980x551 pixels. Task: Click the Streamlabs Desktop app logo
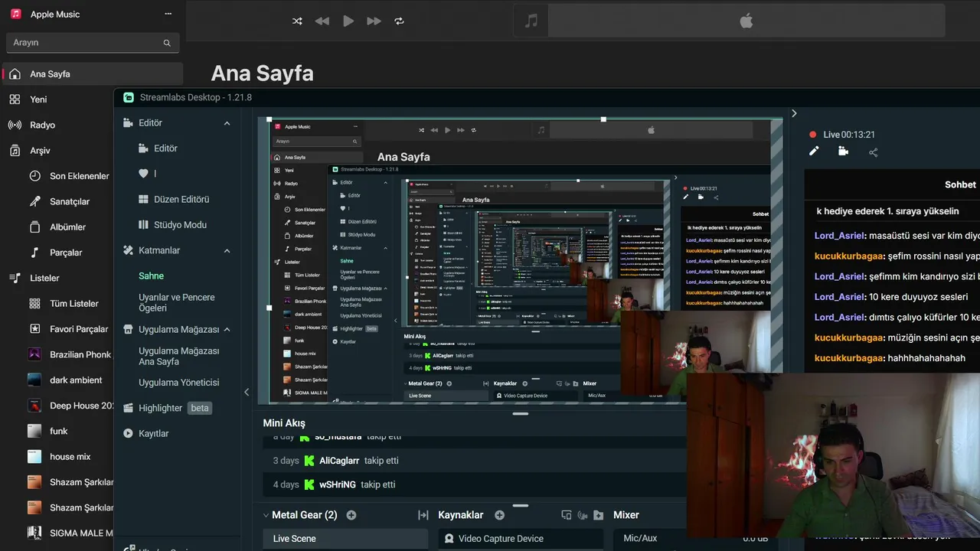(129, 97)
